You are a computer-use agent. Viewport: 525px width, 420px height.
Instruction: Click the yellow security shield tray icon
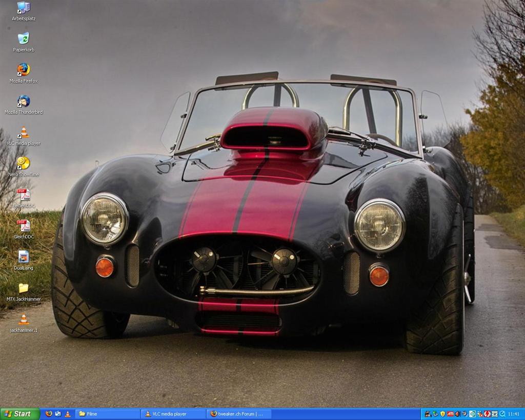coord(442,414)
